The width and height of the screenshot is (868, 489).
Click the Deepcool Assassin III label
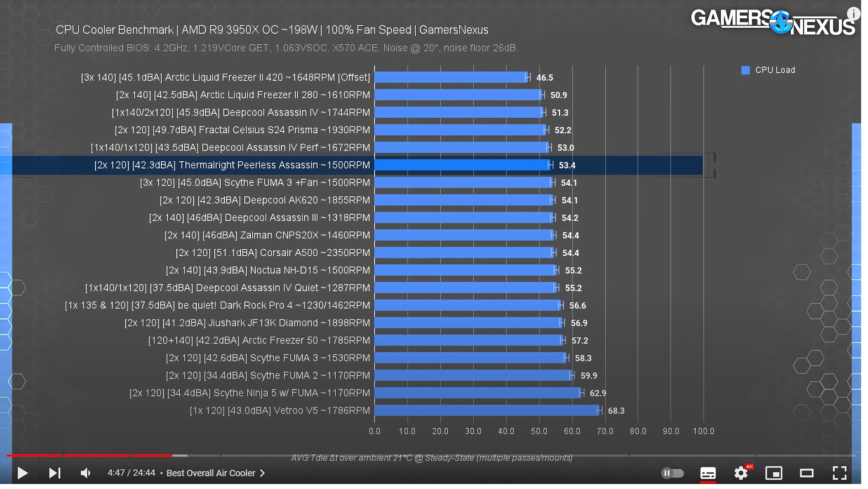tap(259, 218)
